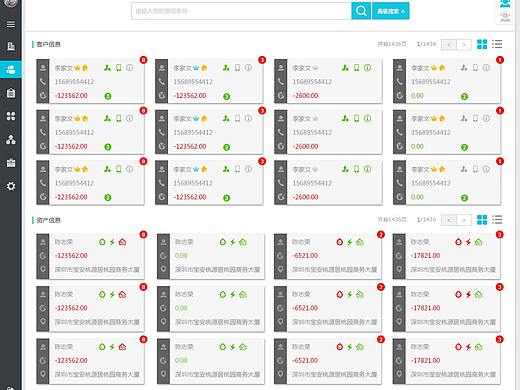Click the -6521.00 amount on top-row asset card
Viewport: 520px width, 390px height.
pos(305,256)
